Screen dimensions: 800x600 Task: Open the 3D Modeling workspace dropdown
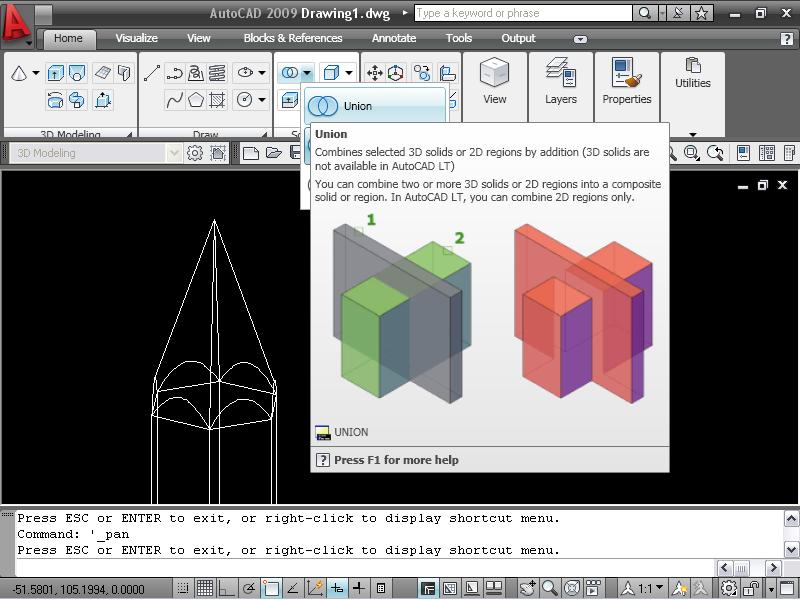173,153
